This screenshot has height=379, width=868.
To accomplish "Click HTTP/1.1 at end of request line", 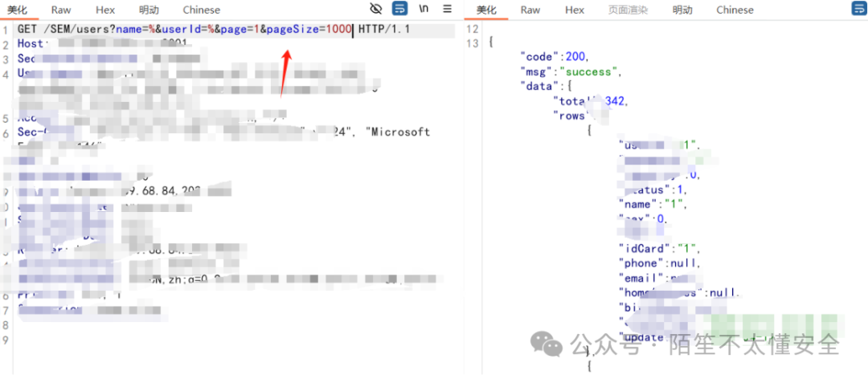I will 384,30.
